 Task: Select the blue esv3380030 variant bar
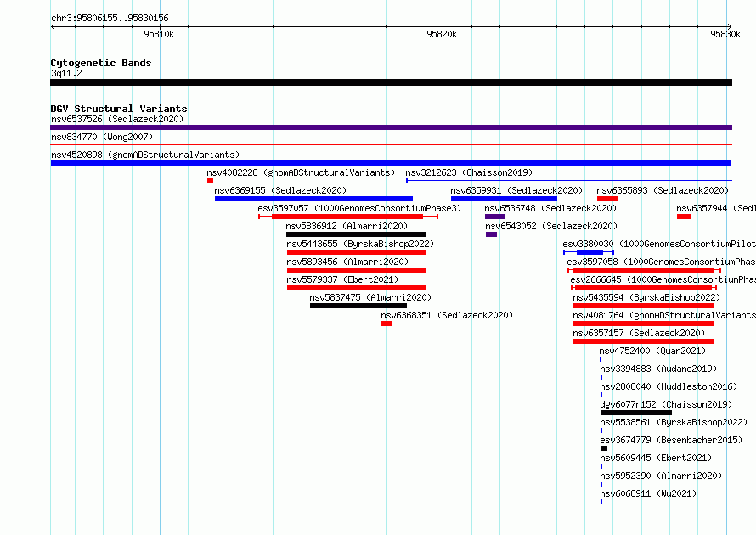coord(590,252)
